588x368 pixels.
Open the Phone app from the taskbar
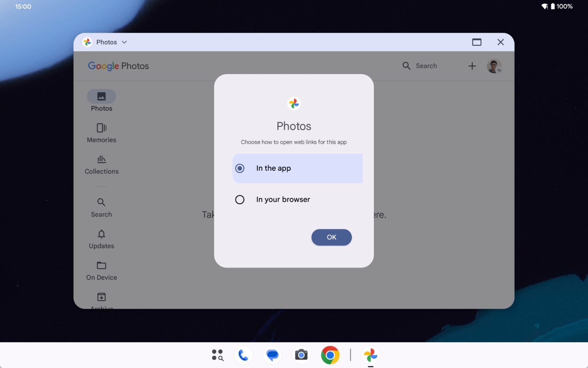pos(243,355)
